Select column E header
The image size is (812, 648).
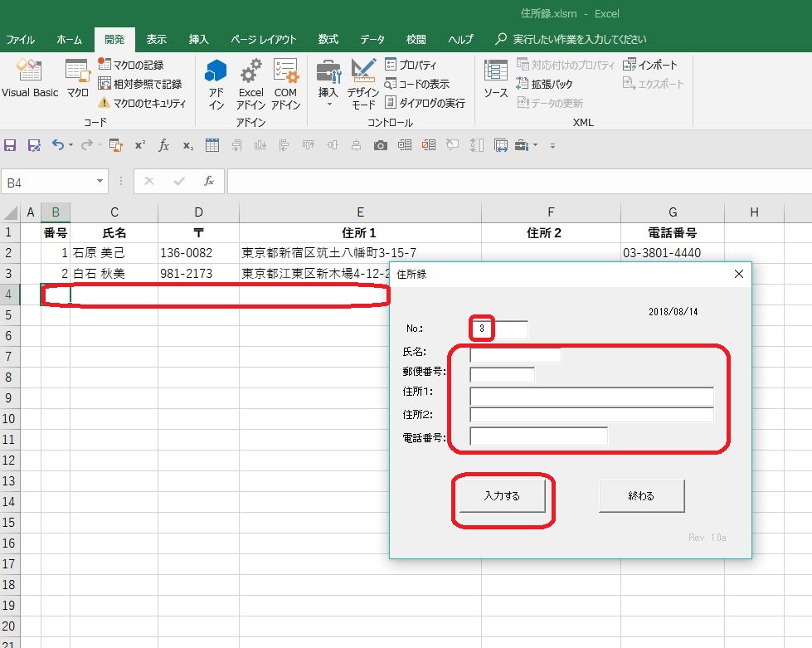tap(360, 212)
